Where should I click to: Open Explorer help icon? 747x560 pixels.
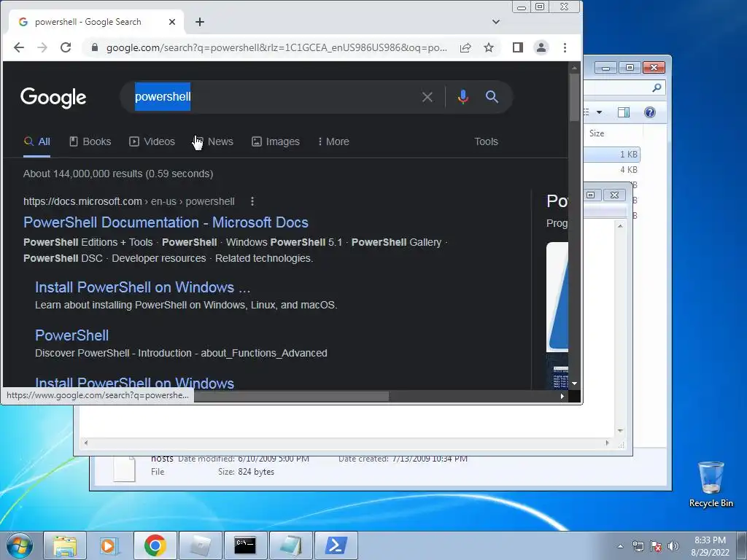(x=650, y=112)
